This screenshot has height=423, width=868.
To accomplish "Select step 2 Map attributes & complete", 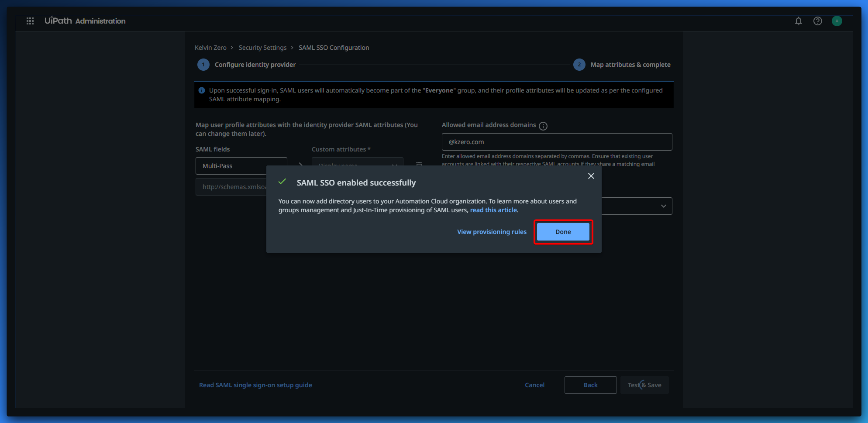I will click(x=622, y=65).
